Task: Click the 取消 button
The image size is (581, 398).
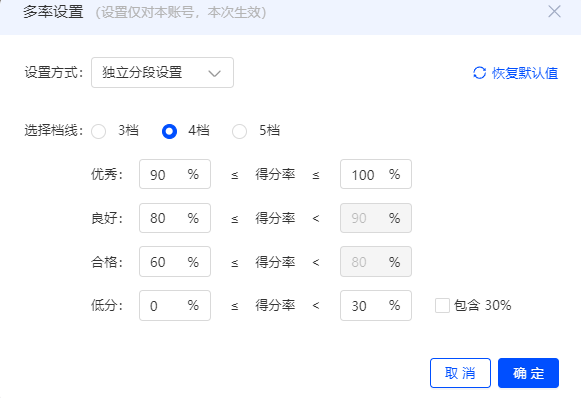Action: click(x=460, y=373)
